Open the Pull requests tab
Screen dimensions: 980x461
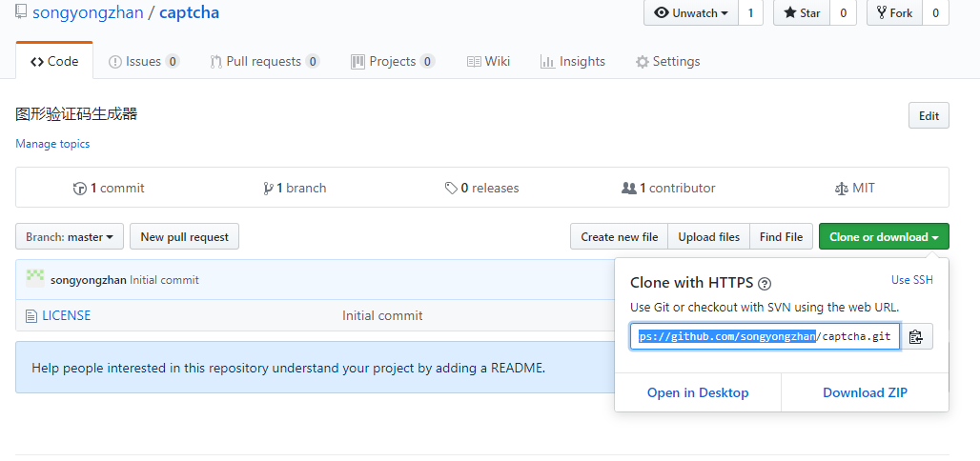(264, 61)
